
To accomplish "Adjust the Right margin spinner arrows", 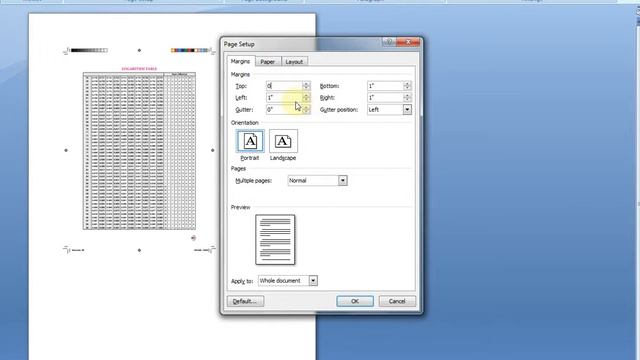I will pos(407,98).
